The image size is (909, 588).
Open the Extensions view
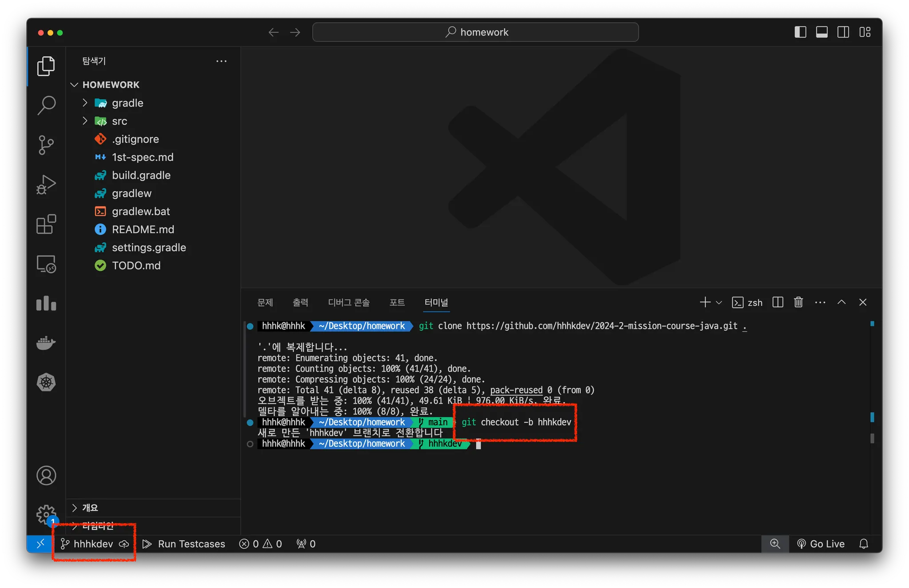46,225
